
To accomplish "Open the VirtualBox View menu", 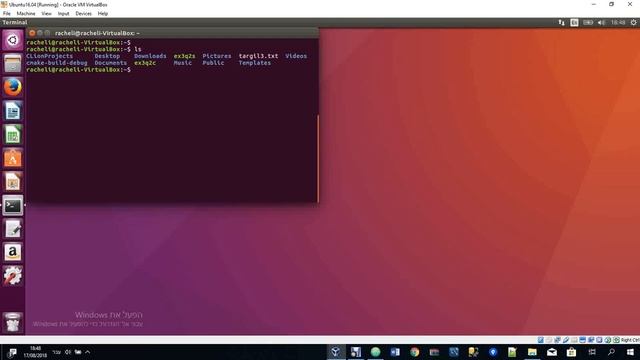I will 47,13.
